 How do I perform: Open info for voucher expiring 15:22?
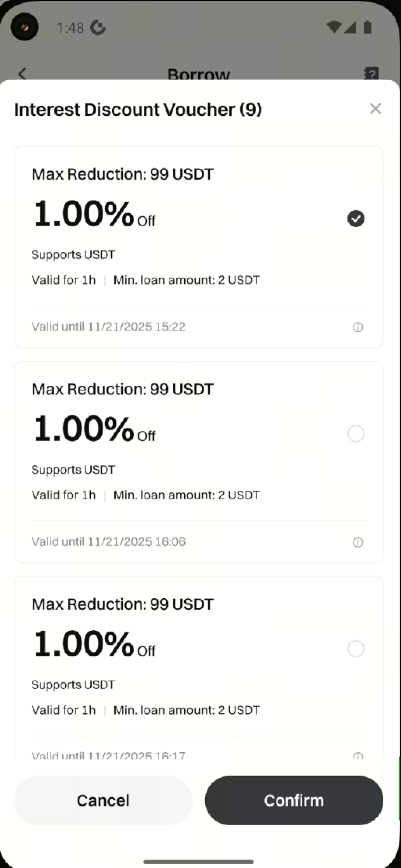357,327
